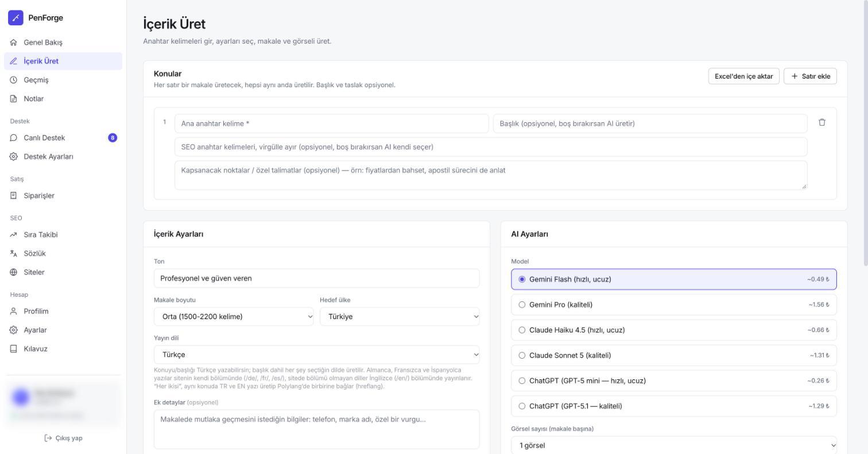This screenshot has width=868, height=454.
Task: Focus the Kapsanacak noktalar textarea
Action: (x=491, y=175)
